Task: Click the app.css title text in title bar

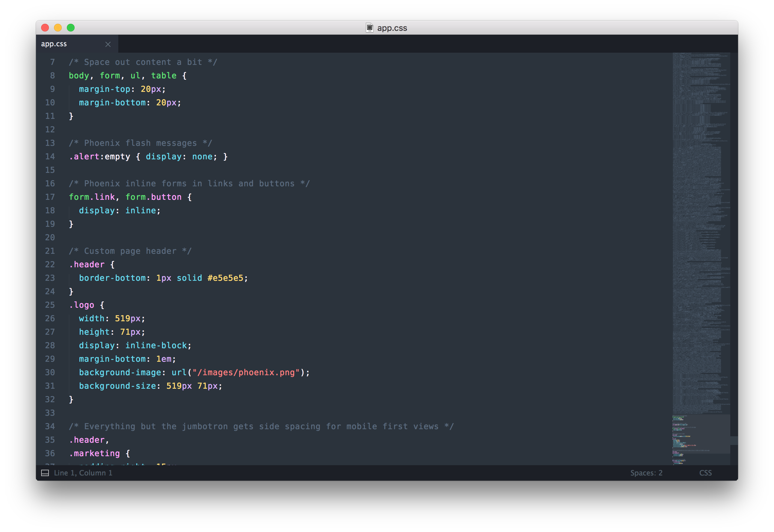Action: click(x=392, y=28)
